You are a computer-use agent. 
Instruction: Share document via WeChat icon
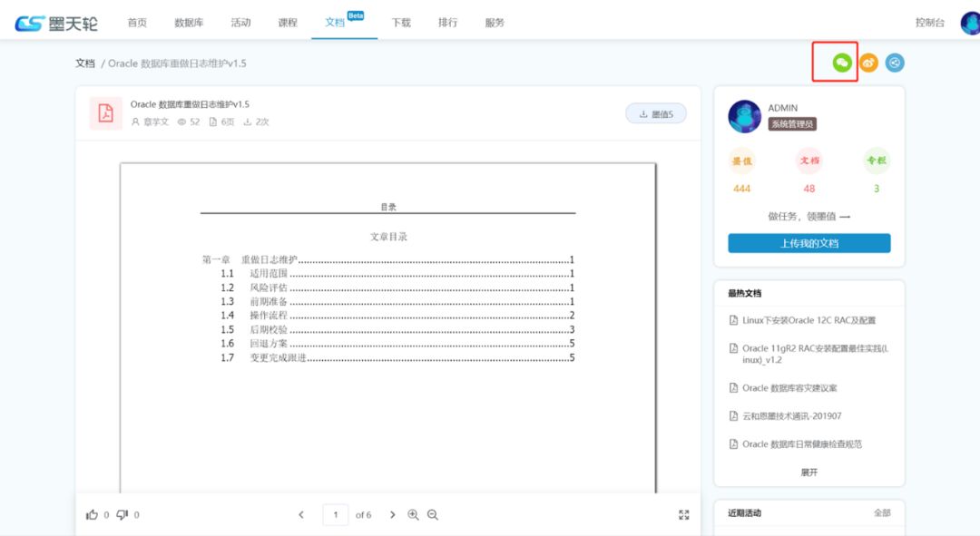tap(842, 63)
